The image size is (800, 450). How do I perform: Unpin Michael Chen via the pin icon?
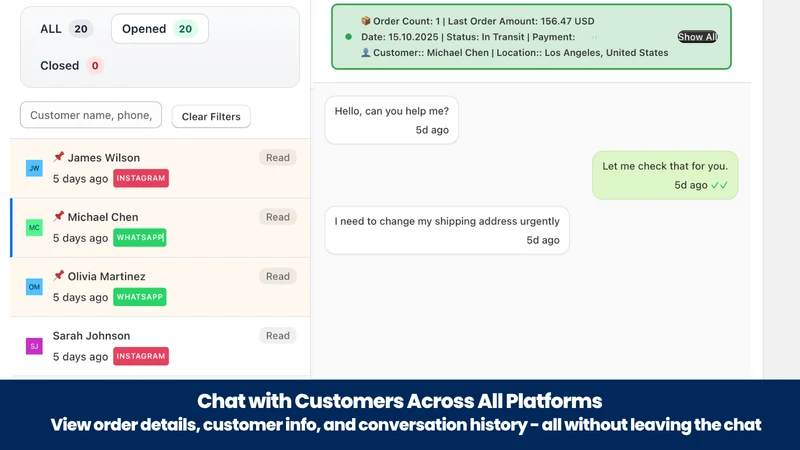click(59, 216)
